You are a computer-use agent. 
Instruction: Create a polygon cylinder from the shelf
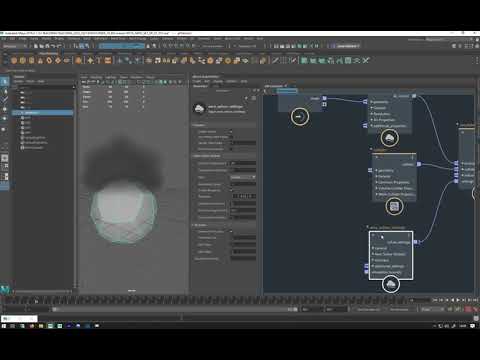[x=32, y=60]
